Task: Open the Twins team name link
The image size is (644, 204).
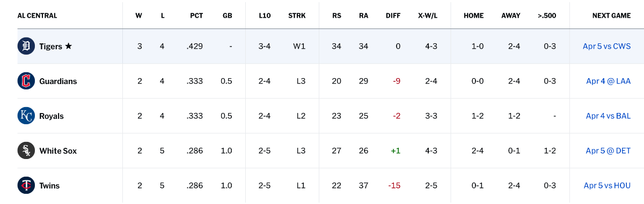Action: coord(49,186)
